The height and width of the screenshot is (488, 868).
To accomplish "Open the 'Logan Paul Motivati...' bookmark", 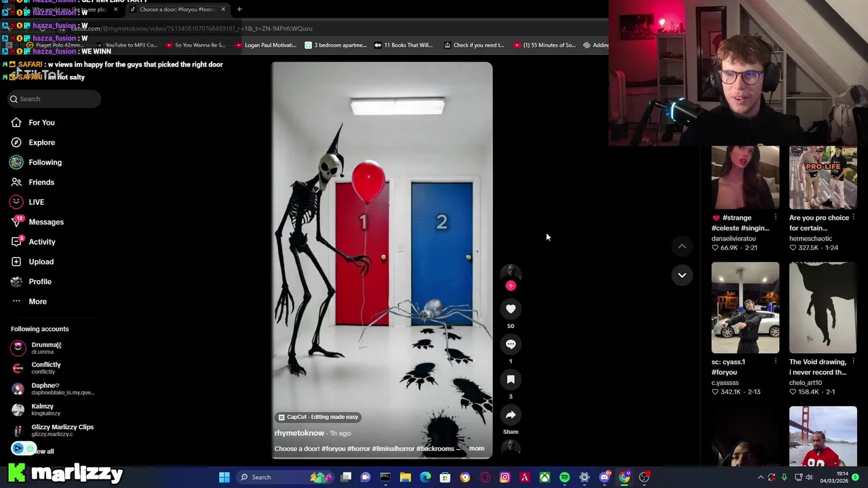I will [x=265, y=45].
